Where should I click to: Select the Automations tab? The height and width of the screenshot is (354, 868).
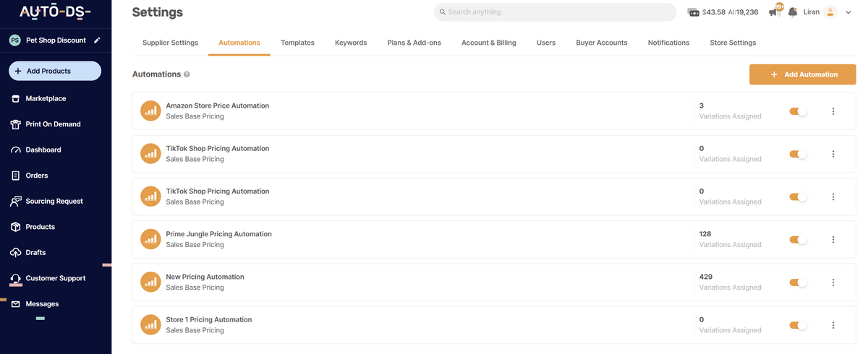239,43
